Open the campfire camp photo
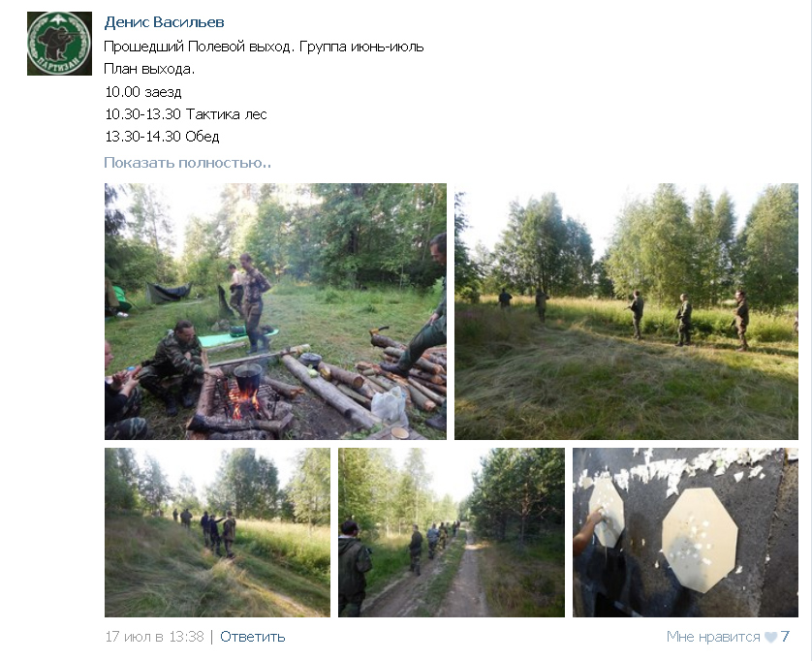 [x=275, y=311]
